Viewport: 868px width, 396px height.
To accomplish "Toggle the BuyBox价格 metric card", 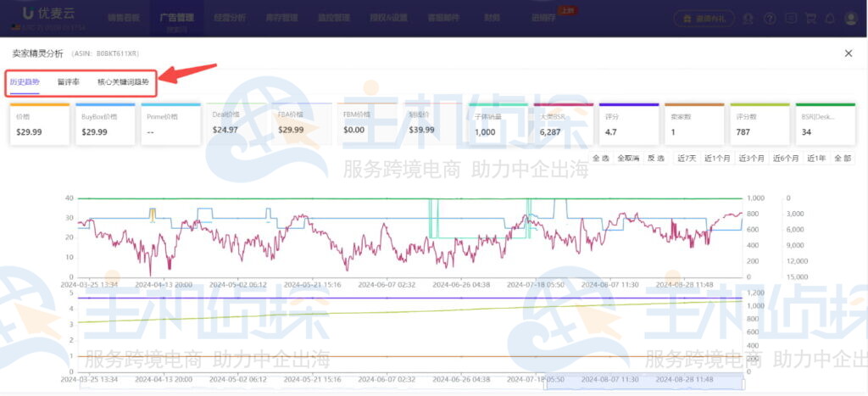I will pos(104,124).
